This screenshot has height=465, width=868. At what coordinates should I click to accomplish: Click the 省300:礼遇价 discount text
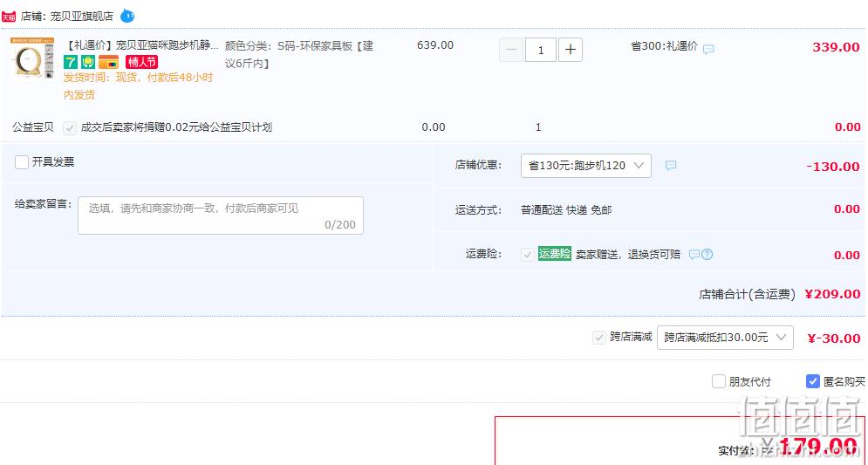(664, 46)
